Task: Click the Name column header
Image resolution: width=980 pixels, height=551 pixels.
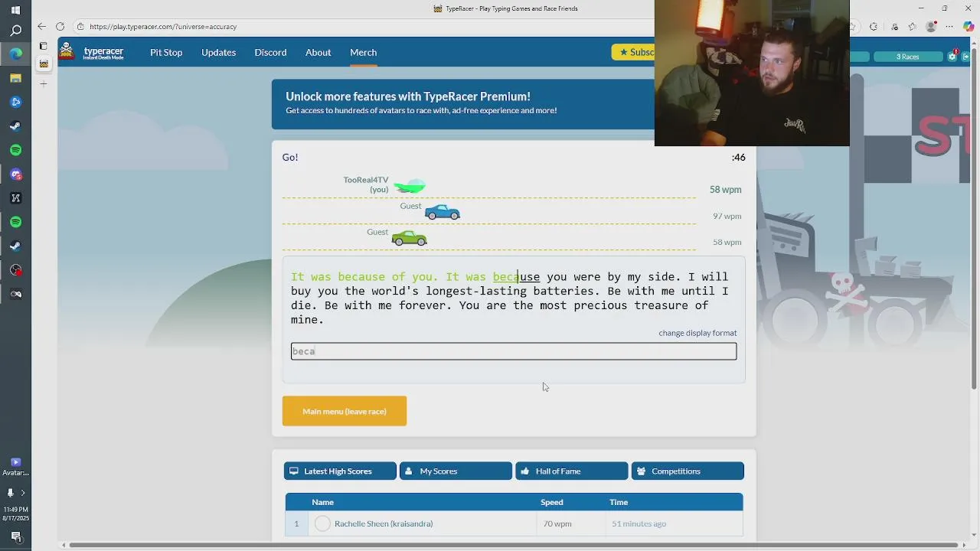Action: [x=322, y=502]
